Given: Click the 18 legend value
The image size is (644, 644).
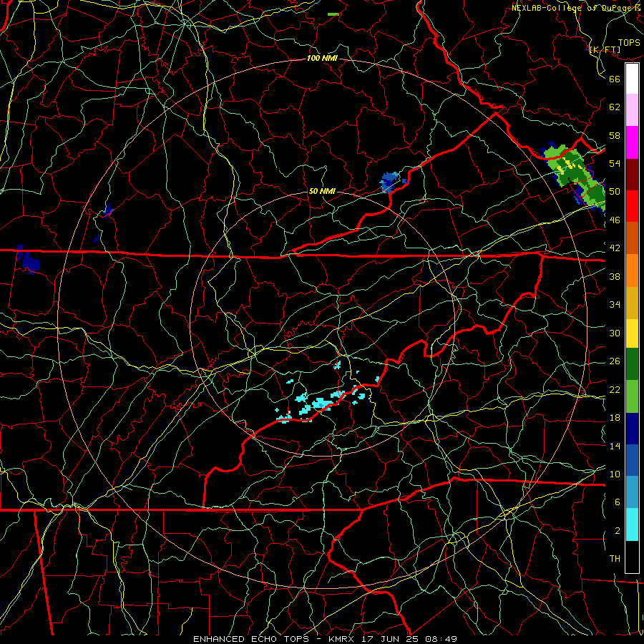Looking at the screenshot, I should 615,418.
